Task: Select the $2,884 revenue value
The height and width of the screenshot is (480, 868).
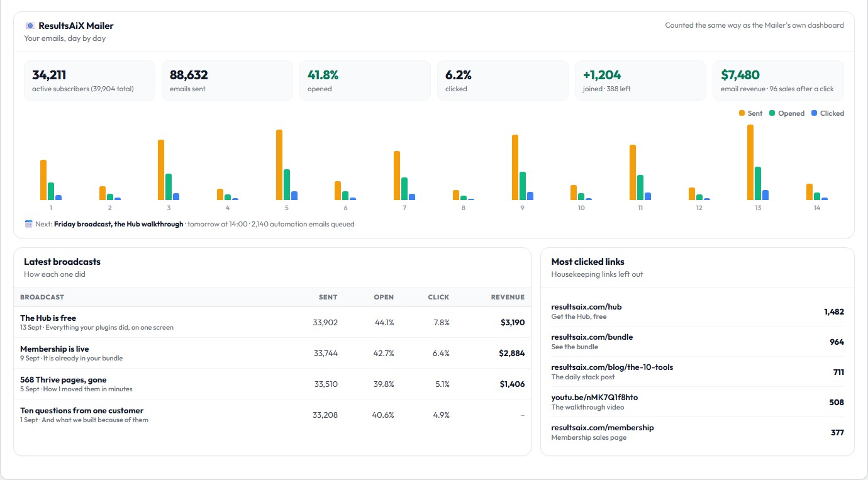Action: (x=512, y=354)
